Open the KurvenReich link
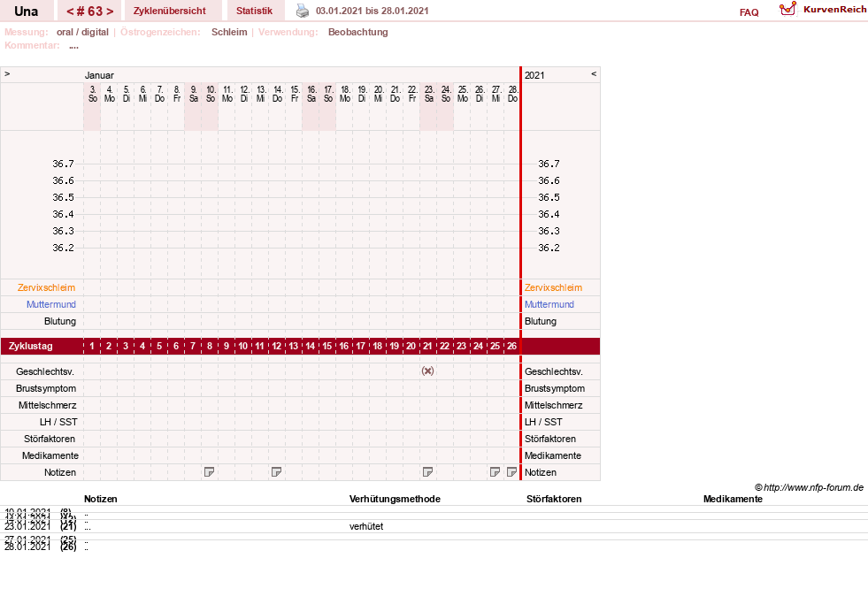Viewport: 868px width, 604px height. [834, 10]
